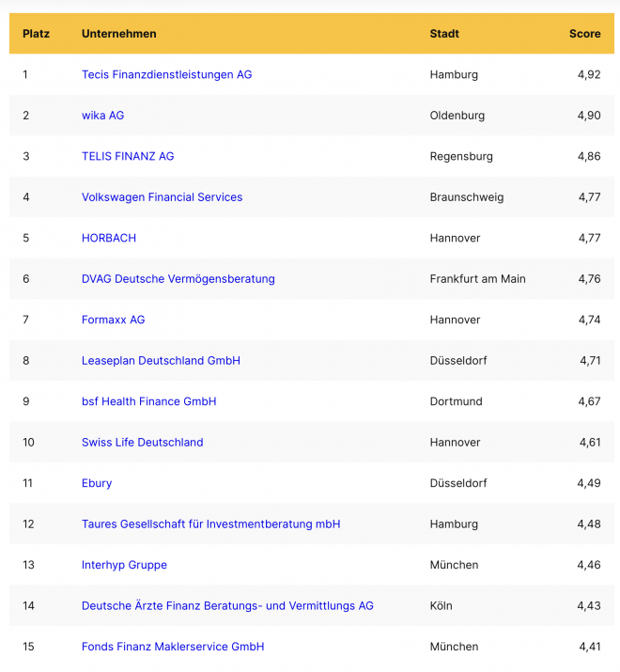620x672 pixels.
Task: Open Taures Gesellschaft für Investmentberatung link
Action: [x=210, y=524]
